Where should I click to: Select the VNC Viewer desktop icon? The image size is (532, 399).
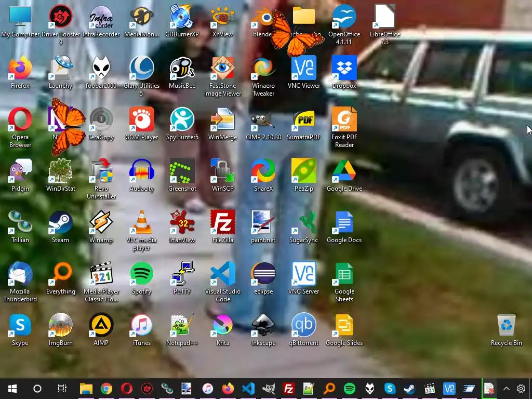[303, 73]
